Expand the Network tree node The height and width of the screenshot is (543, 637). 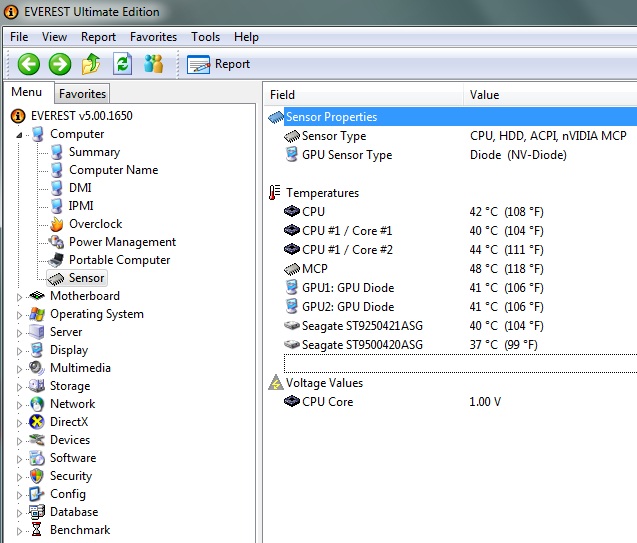(19, 405)
